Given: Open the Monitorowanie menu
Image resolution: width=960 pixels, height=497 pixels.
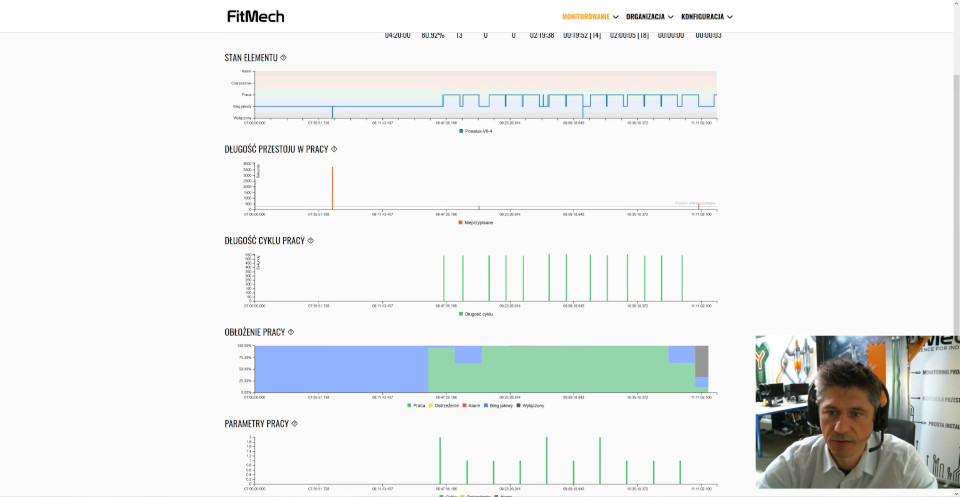Looking at the screenshot, I should (590, 17).
